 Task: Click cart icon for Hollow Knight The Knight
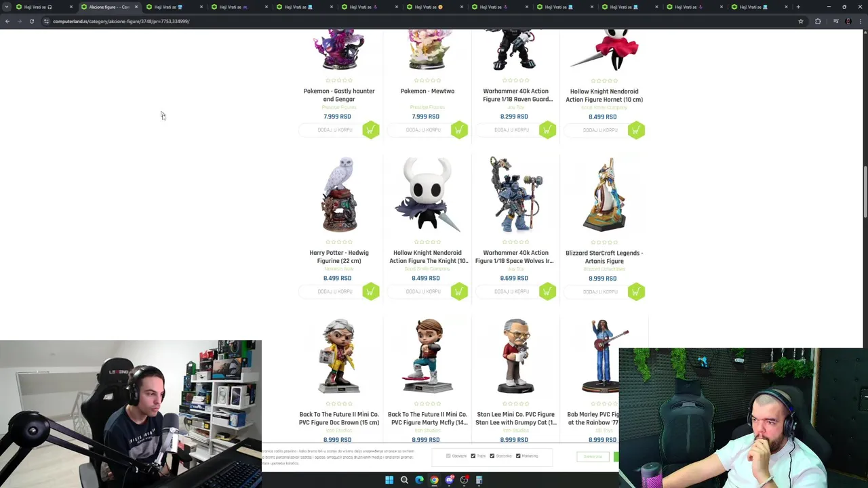459,291
